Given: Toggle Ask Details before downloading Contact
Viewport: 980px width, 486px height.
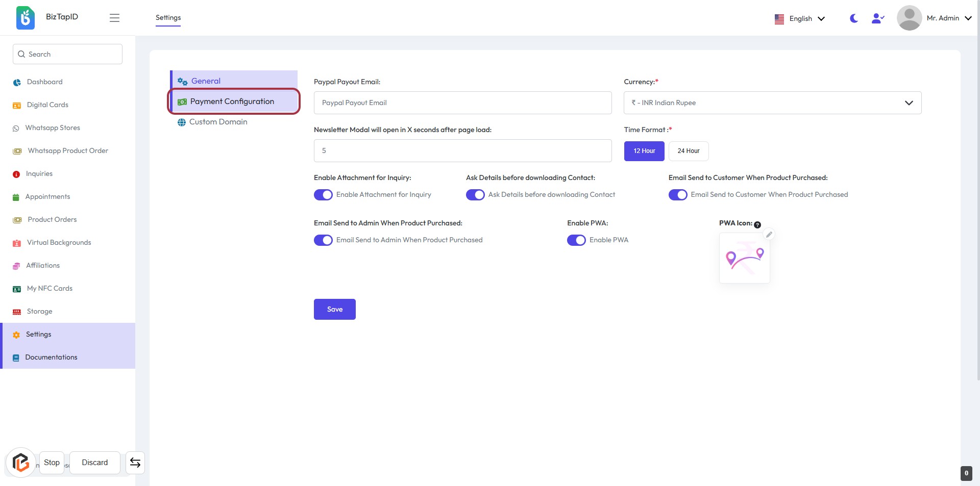Looking at the screenshot, I should click(475, 195).
